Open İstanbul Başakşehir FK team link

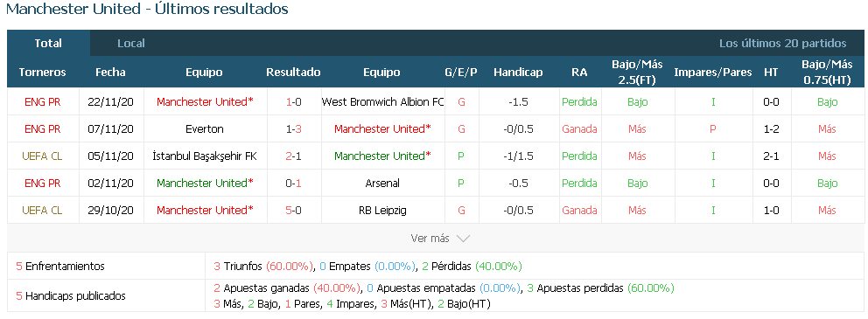205,156
